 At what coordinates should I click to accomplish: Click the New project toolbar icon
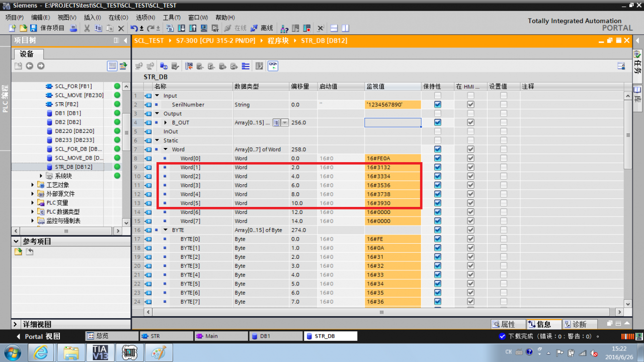pos(13,28)
